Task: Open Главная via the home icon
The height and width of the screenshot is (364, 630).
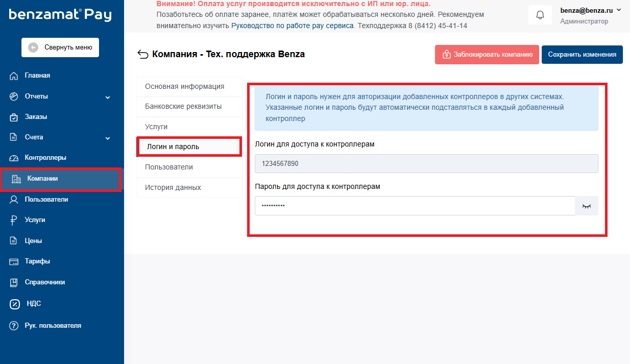Action: point(14,76)
